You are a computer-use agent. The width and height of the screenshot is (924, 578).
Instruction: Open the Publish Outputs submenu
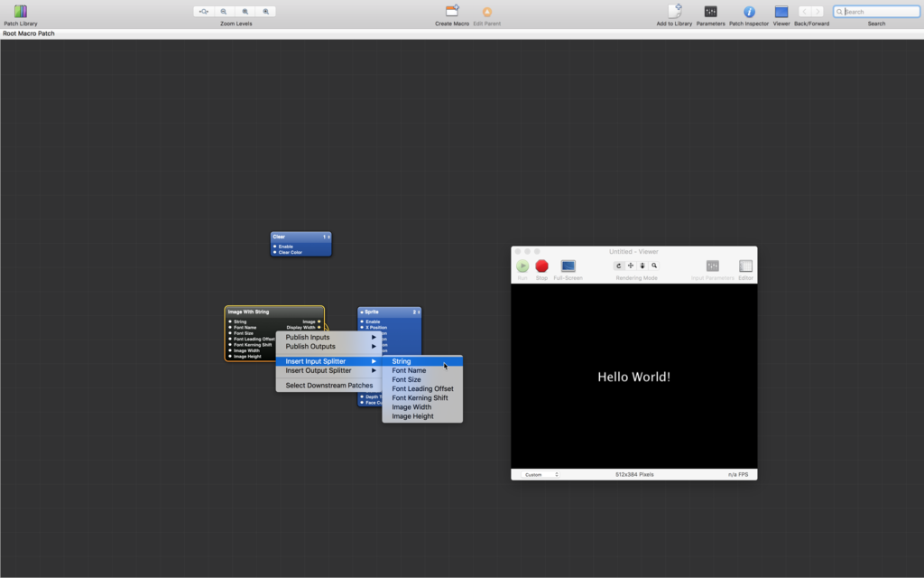[x=328, y=346]
